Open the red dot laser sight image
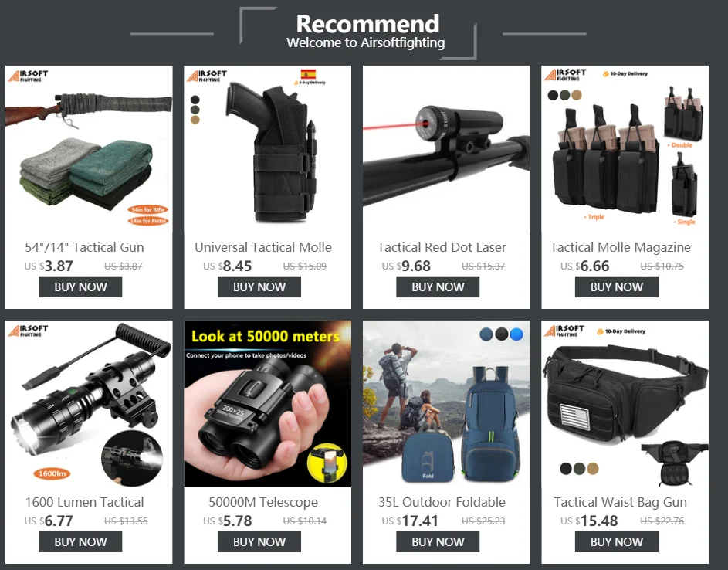This screenshot has height=570, width=728. tap(446, 149)
